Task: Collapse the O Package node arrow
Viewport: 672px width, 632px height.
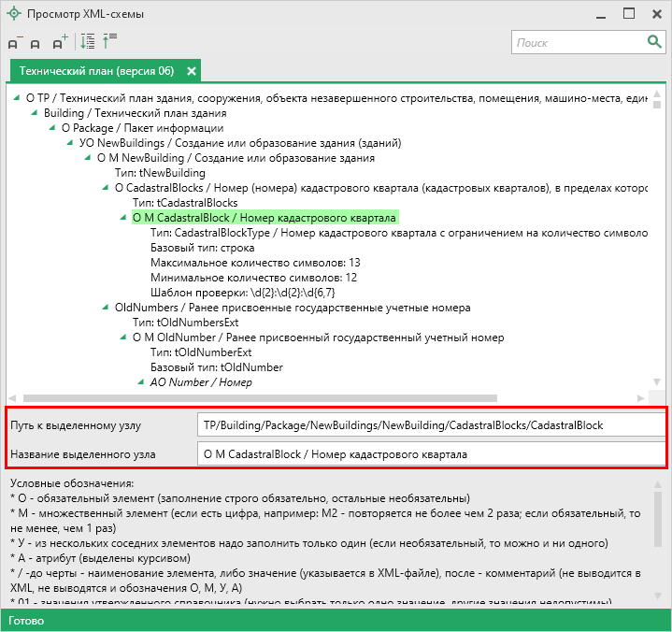Action: coord(53,128)
